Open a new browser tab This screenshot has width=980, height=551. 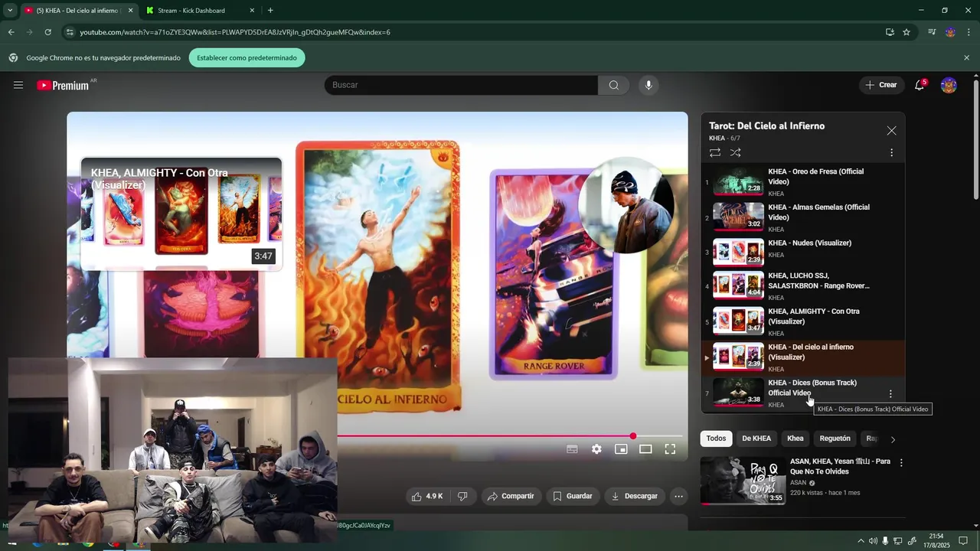[x=270, y=11]
